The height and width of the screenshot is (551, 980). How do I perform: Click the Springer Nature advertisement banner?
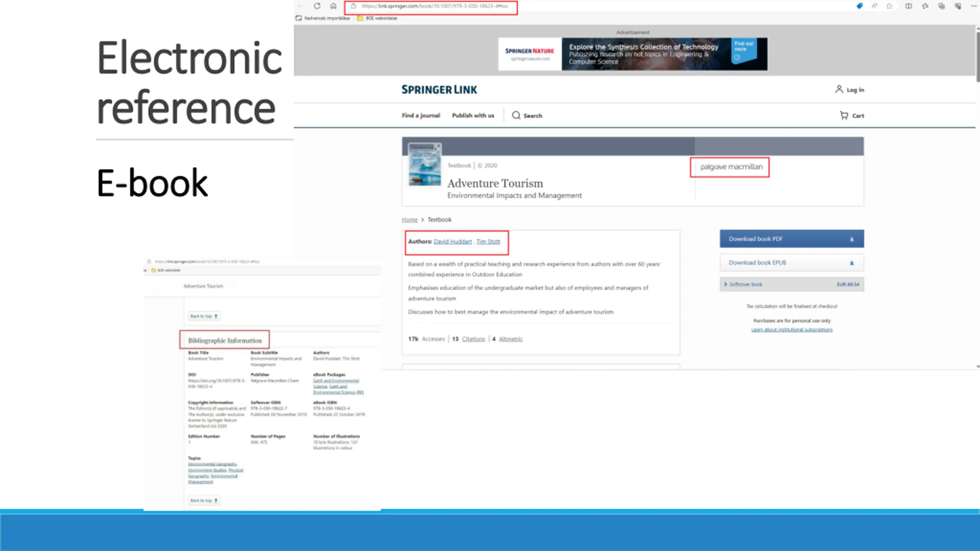click(633, 54)
